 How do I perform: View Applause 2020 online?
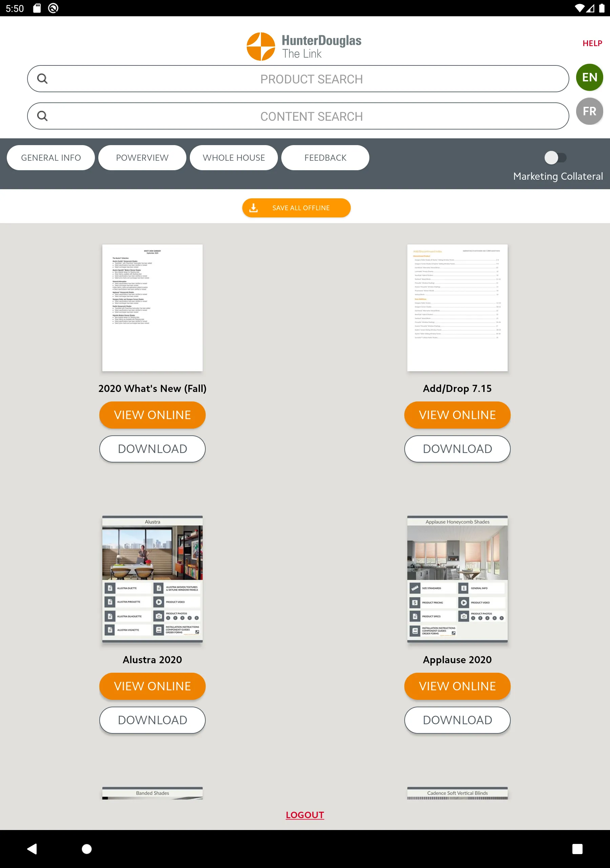(x=457, y=686)
